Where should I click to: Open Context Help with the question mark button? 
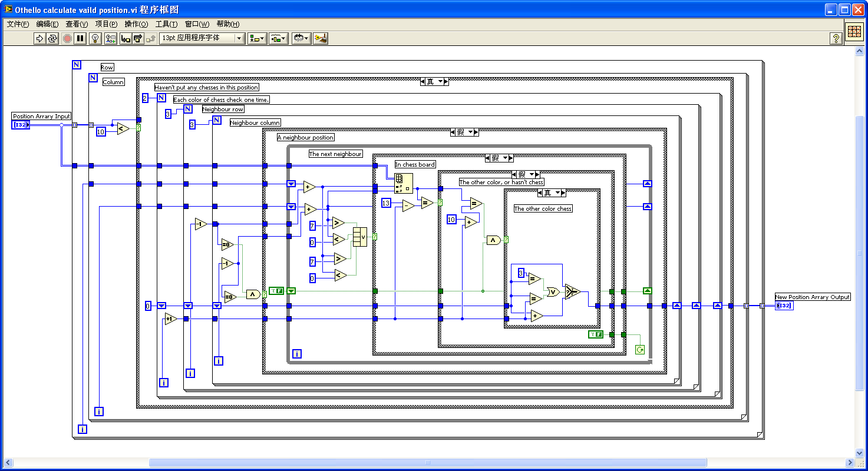(836, 38)
